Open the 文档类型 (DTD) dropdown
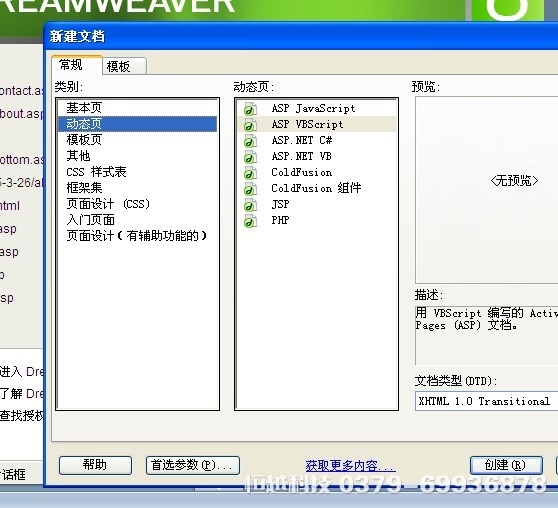 coord(486,401)
